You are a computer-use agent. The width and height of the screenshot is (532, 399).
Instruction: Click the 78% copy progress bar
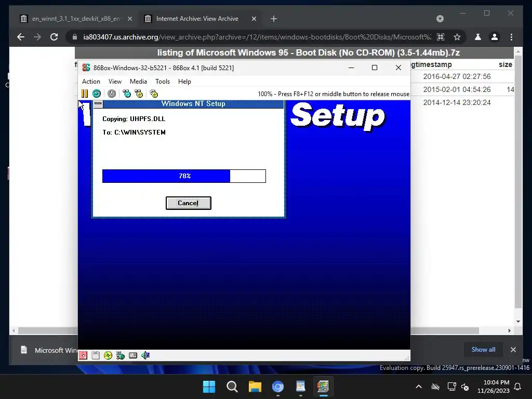point(184,176)
